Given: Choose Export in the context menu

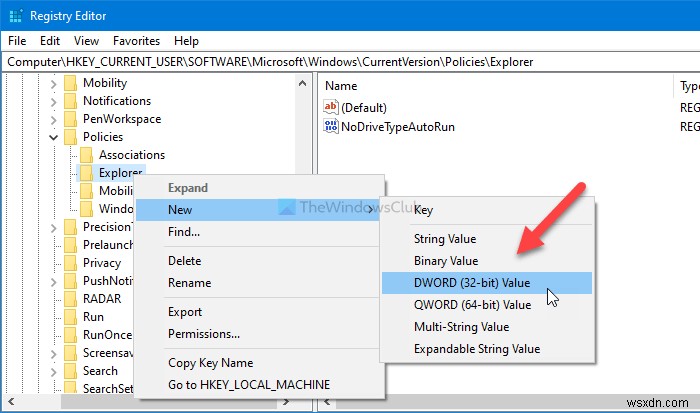Looking at the screenshot, I should (259, 312).
